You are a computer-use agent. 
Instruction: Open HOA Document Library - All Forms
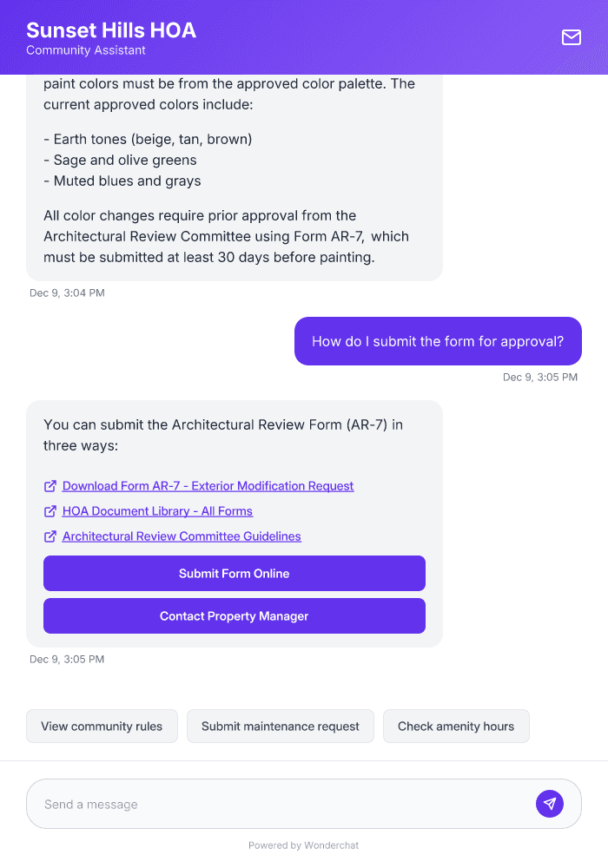pyautogui.click(x=156, y=511)
